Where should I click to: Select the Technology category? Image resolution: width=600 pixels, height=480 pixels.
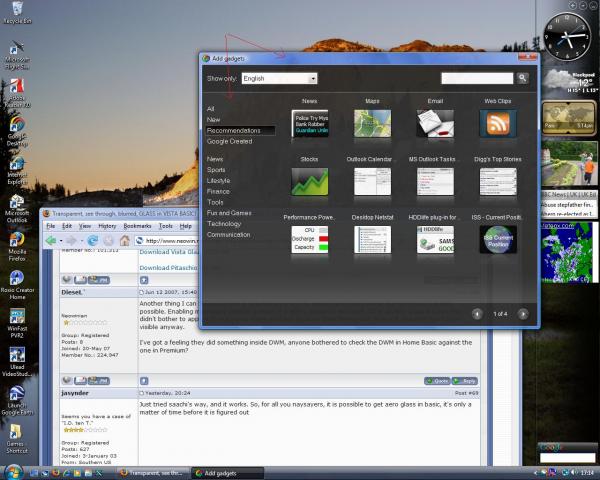pos(224,224)
